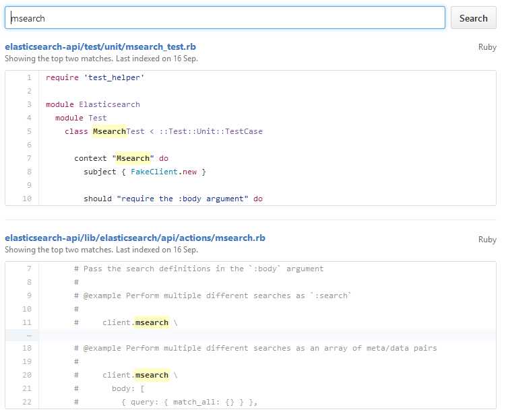The image size is (506, 420).
Task: Click the 'query: { match_all: {} }' line
Action: 189,403
